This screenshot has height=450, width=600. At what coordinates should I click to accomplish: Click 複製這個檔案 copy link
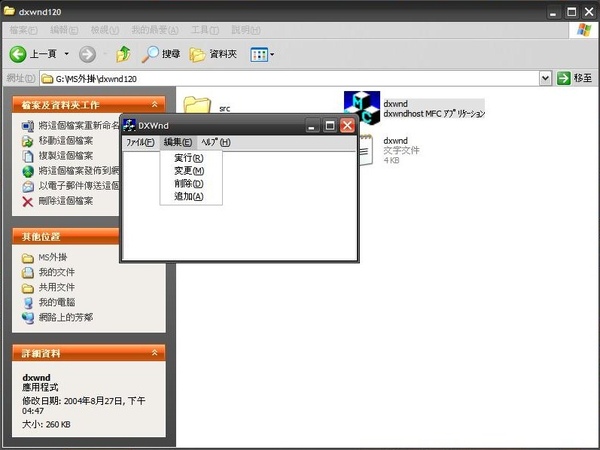pos(65,156)
